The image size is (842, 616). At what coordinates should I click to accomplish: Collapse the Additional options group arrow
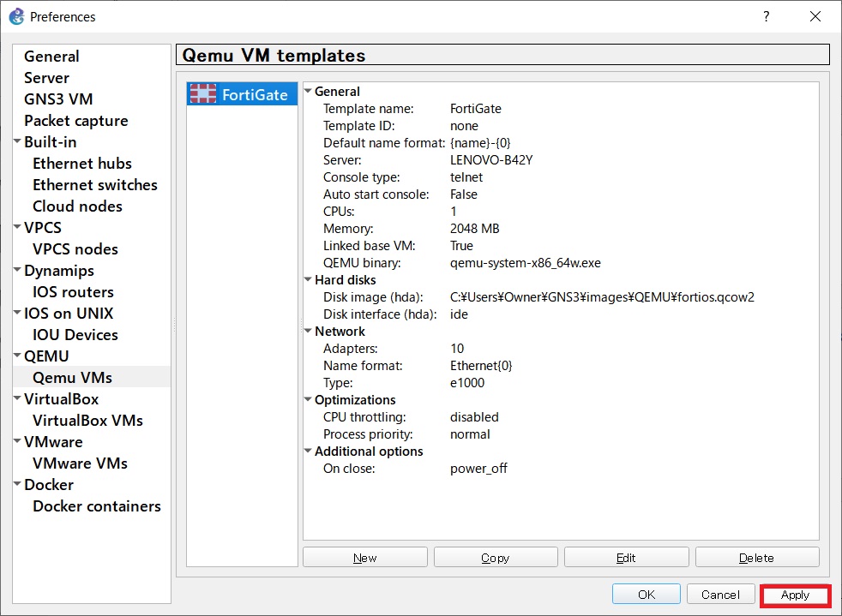coord(308,452)
